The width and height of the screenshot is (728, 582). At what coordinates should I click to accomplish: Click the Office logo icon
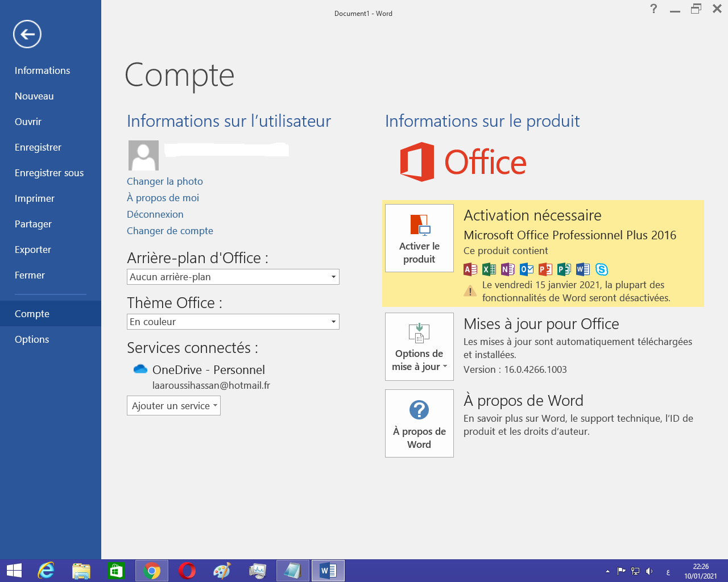coord(417,162)
